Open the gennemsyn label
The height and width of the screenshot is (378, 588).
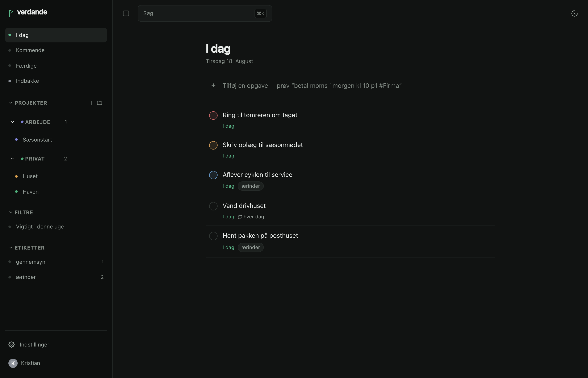pyautogui.click(x=56, y=262)
